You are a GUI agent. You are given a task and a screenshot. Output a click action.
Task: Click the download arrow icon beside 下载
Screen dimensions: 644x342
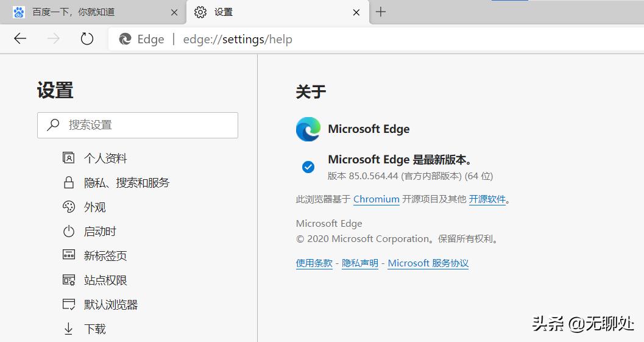point(69,329)
